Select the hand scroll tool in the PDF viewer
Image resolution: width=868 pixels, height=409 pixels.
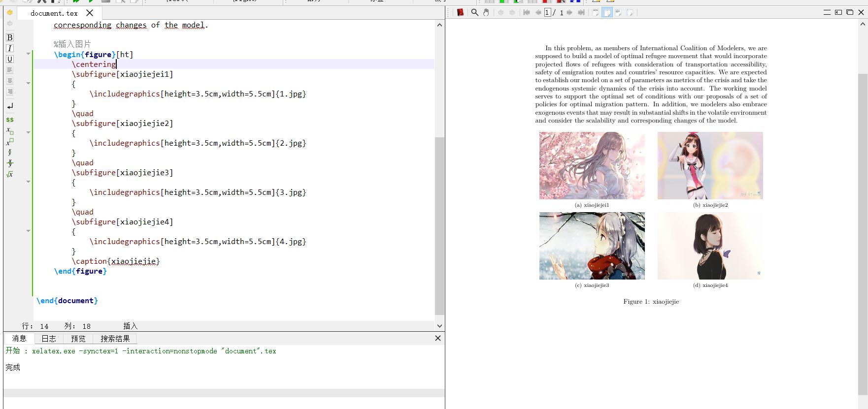tap(486, 12)
